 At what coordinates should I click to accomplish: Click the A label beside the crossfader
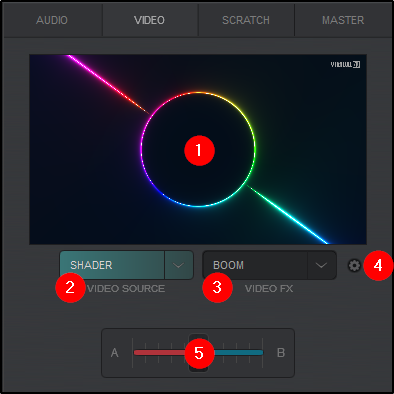click(x=115, y=353)
